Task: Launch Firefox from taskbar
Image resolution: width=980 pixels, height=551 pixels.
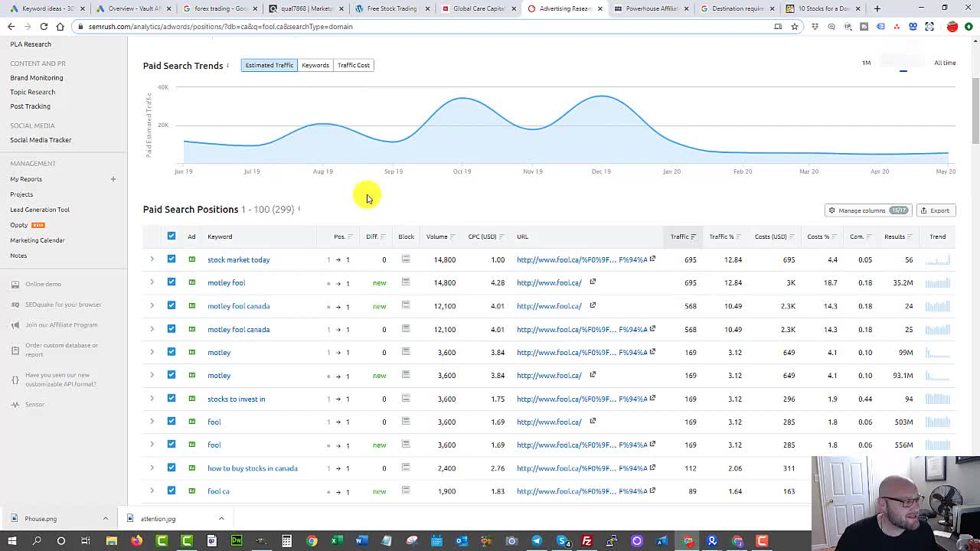Action: pos(136,541)
